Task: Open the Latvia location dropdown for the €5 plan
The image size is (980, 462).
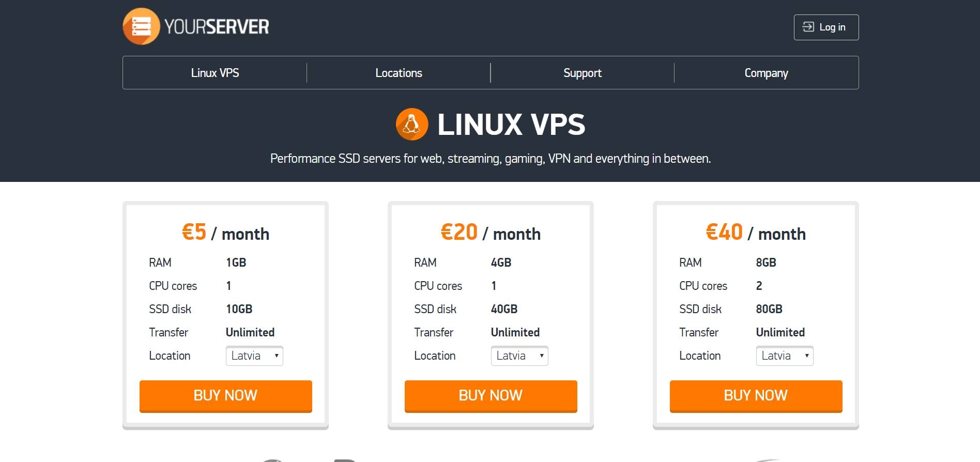Action: tap(254, 356)
